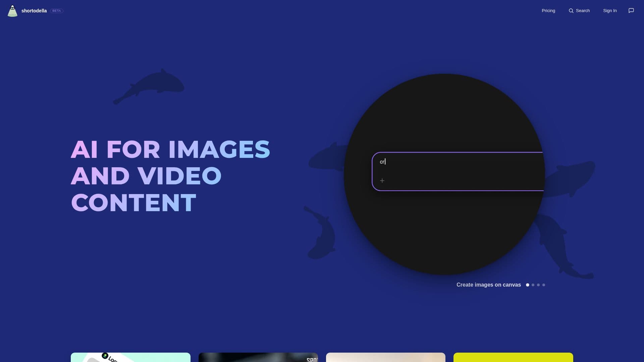Viewport: 644px width, 362px height.
Task: Sign In to your account
Action: [x=610, y=11]
